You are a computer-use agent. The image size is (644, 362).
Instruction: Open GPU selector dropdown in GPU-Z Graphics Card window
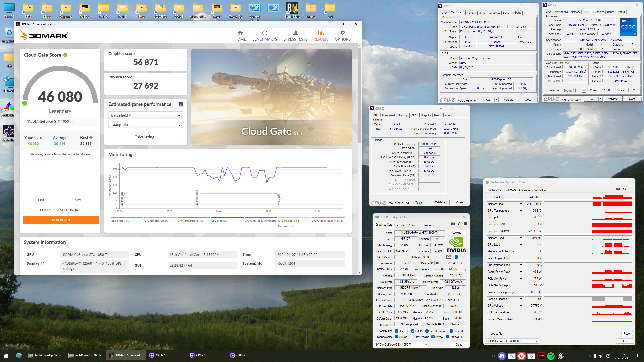(x=401, y=344)
